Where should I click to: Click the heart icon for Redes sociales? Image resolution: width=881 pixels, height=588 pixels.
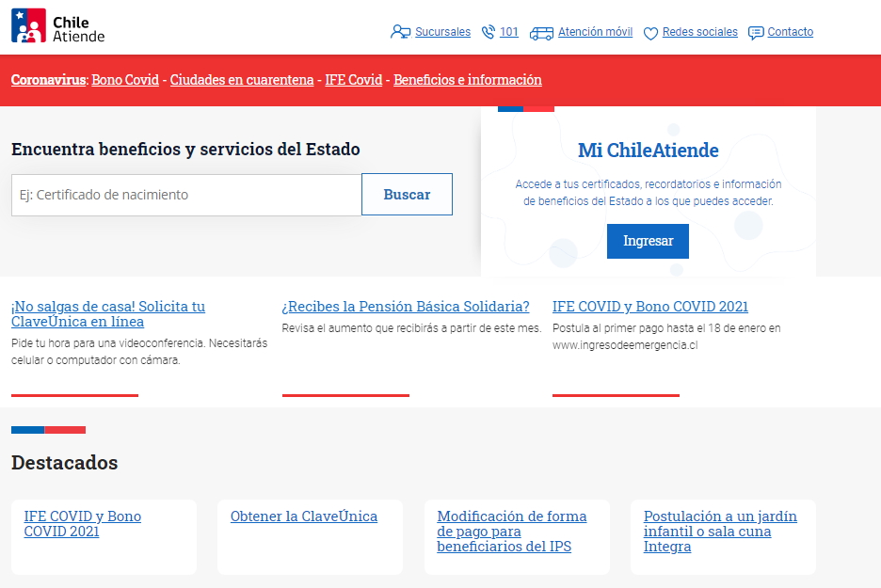(x=650, y=34)
